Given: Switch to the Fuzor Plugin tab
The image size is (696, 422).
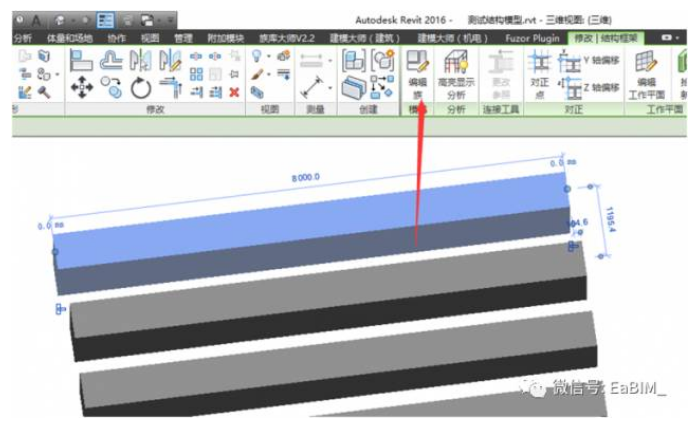Looking at the screenshot, I should pyautogui.click(x=532, y=38).
